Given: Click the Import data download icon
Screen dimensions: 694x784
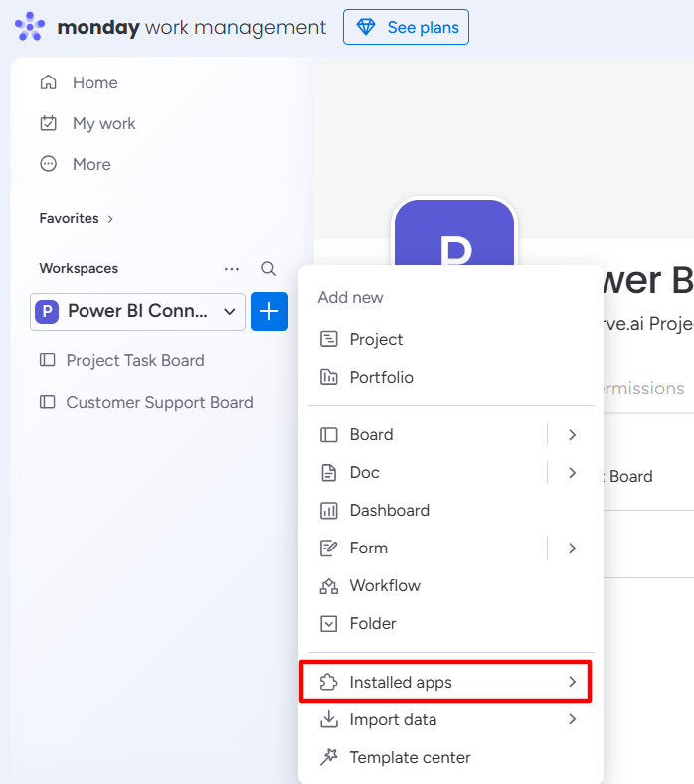Looking at the screenshot, I should click(329, 719).
